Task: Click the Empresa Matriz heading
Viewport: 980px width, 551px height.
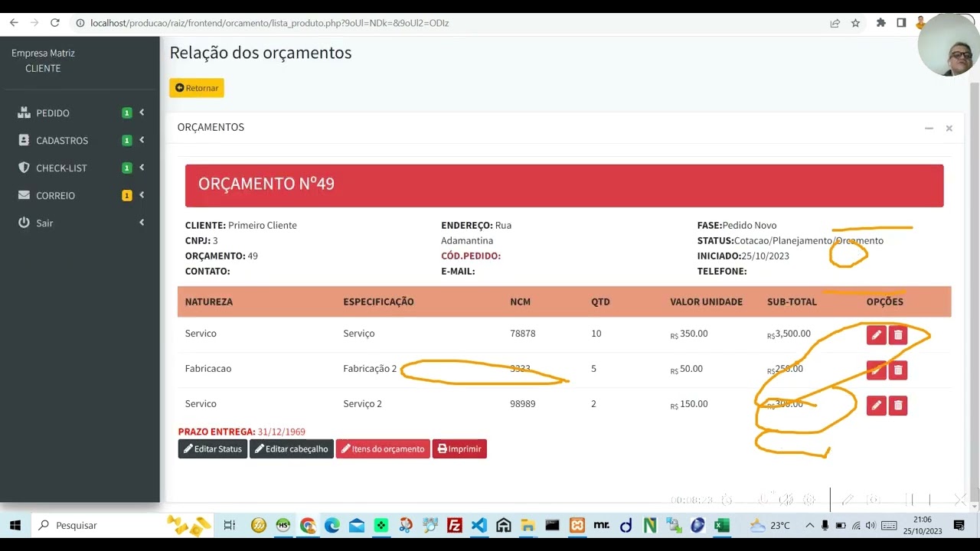Action: click(x=43, y=53)
